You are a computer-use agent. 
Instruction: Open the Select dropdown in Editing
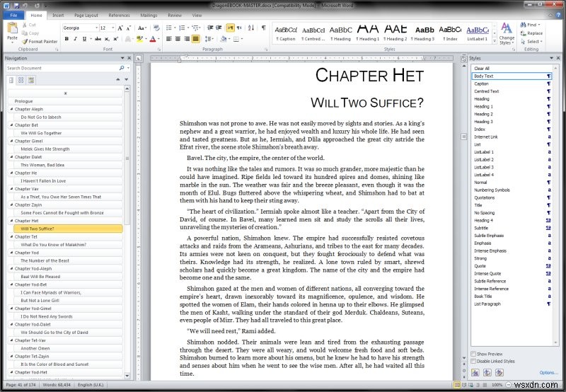(x=531, y=42)
